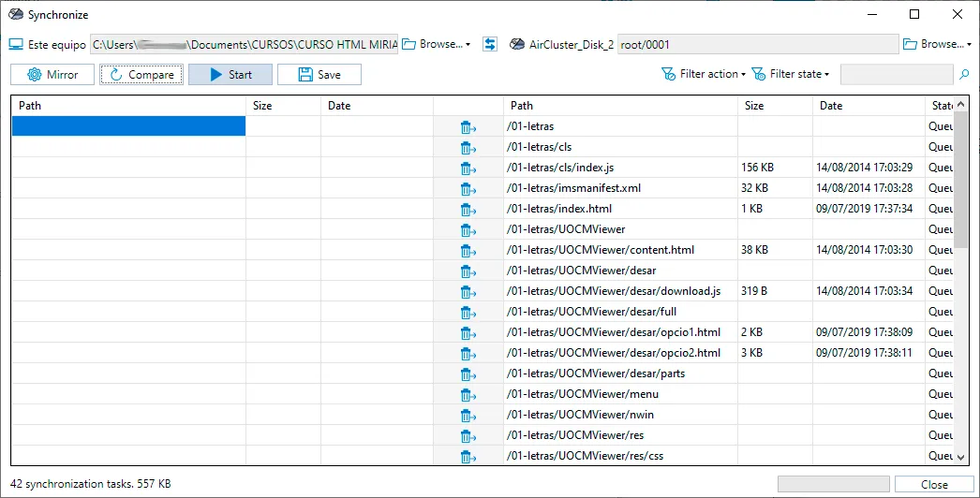Click the remote path field root/0001

(758, 44)
